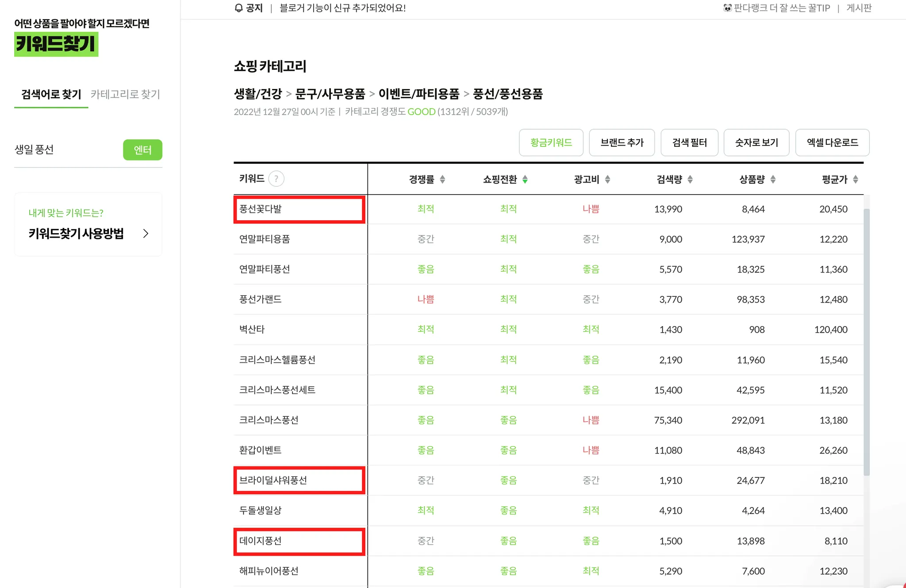Sort by 검색량 column arrows
The image size is (906, 588).
pyautogui.click(x=690, y=179)
